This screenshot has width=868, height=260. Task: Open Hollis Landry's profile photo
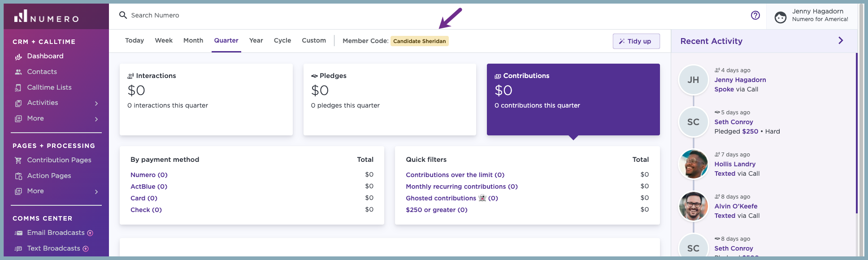693,164
